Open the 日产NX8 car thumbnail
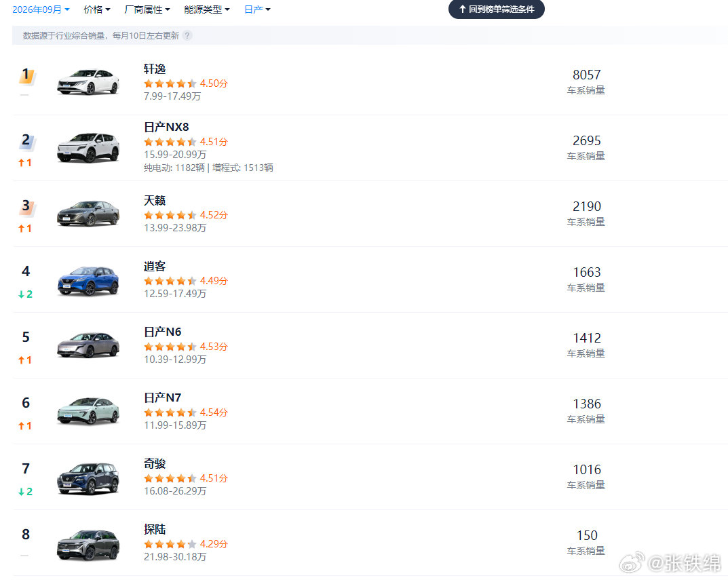Image resolution: width=728 pixels, height=580 pixels. tap(88, 148)
